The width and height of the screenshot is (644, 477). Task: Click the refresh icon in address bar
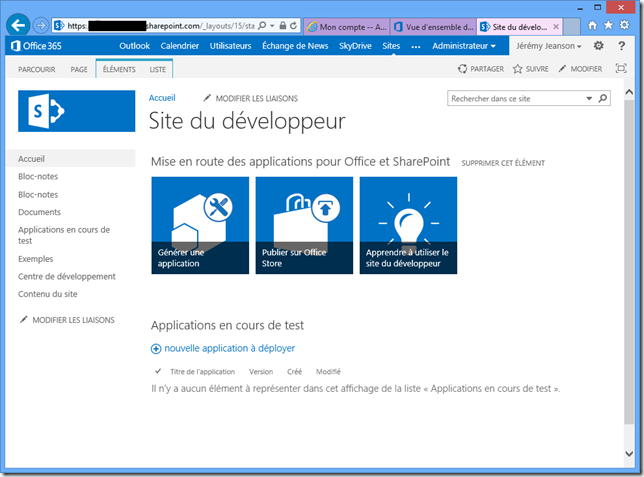click(x=293, y=26)
